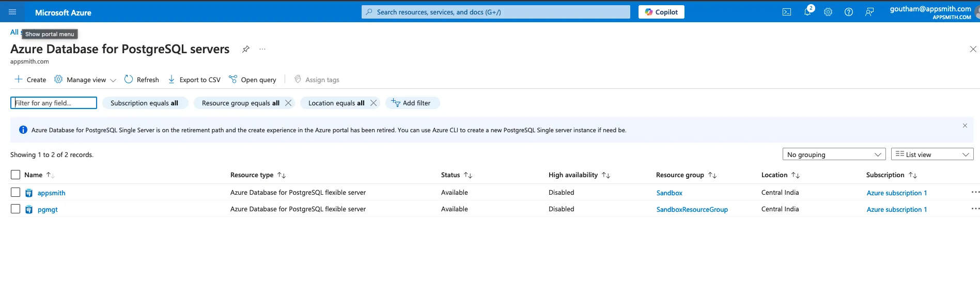Expand the No grouping dropdown
Image resolution: width=980 pixels, height=295 pixels.
point(834,154)
